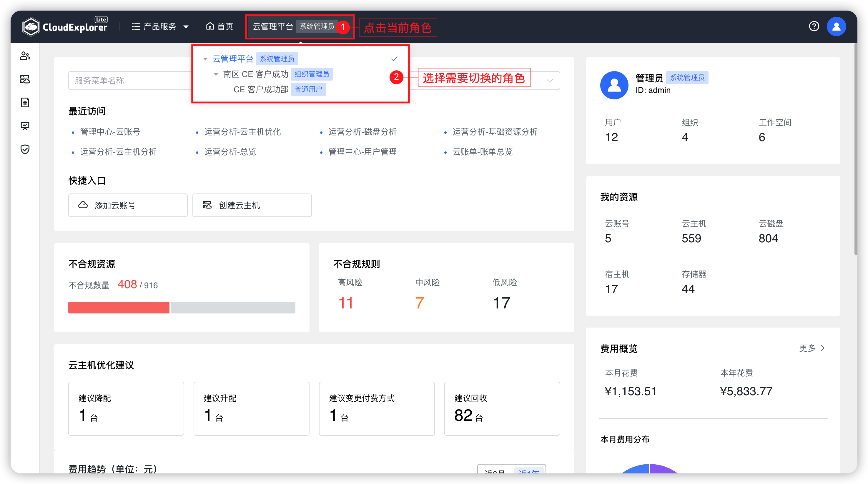This screenshot has height=484, width=868.
Task: Click the 云账号 resource count 5
Action: coord(608,238)
